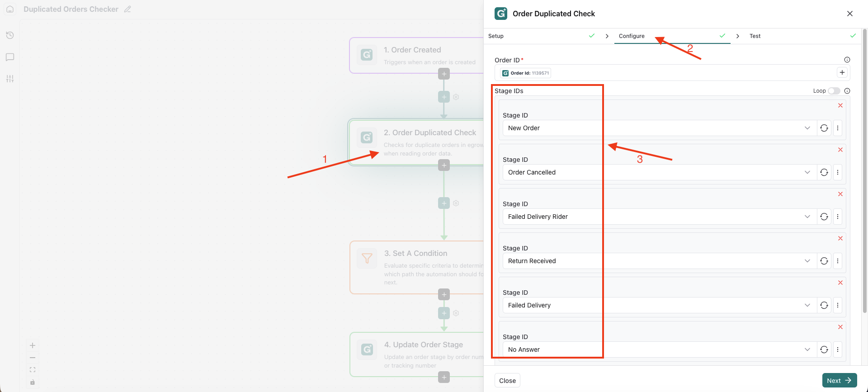
Task: Remove the Failed Delivery Rider stage row
Action: (840, 194)
